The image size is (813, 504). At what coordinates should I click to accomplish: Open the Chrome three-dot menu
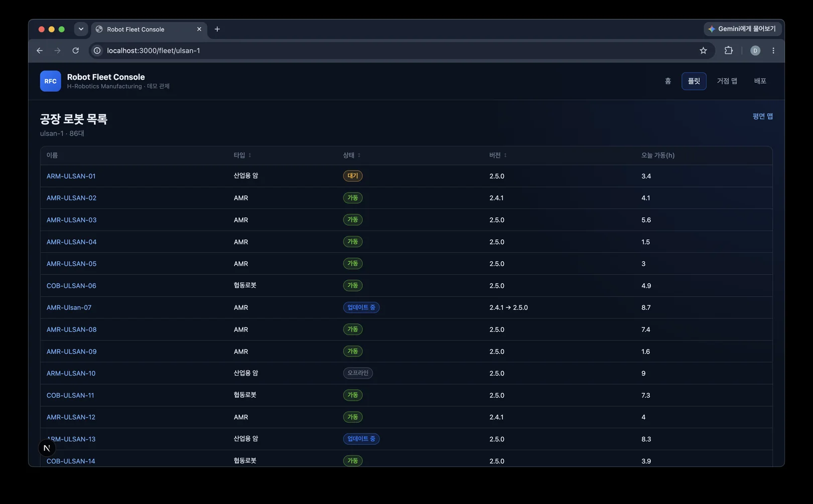773,51
